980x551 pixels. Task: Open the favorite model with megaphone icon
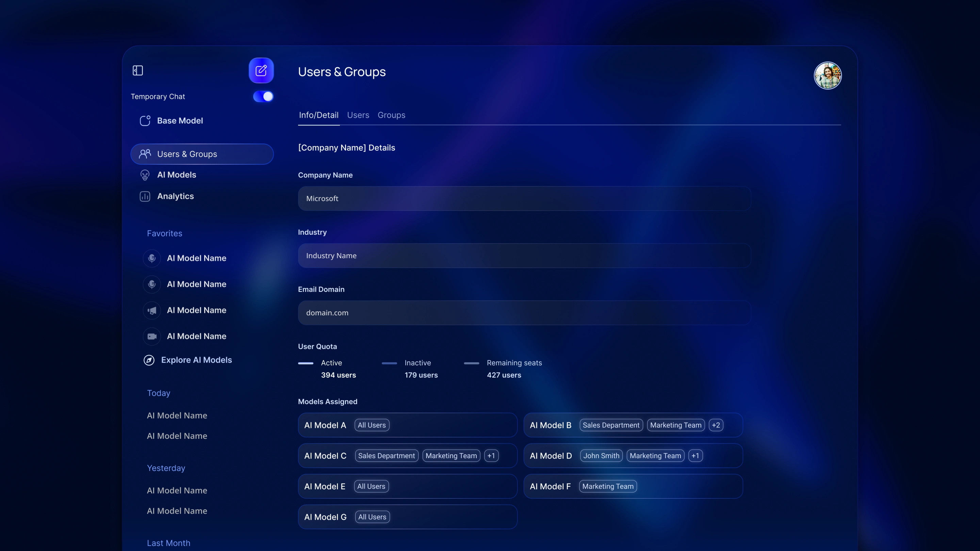point(196,310)
